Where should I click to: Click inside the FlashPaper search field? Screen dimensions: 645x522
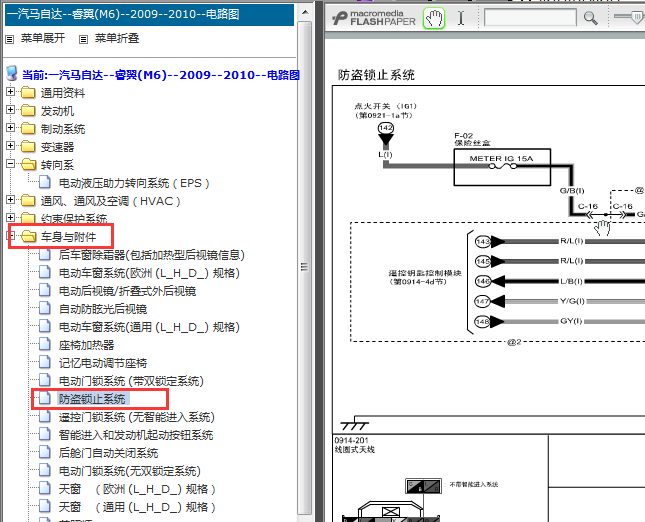coord(530,18)
